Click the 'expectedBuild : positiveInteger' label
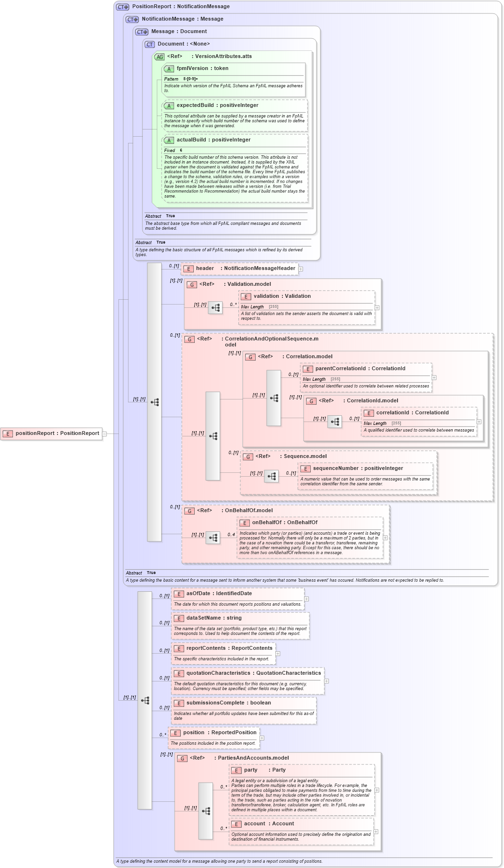504x868 pixels. (217, 106)
